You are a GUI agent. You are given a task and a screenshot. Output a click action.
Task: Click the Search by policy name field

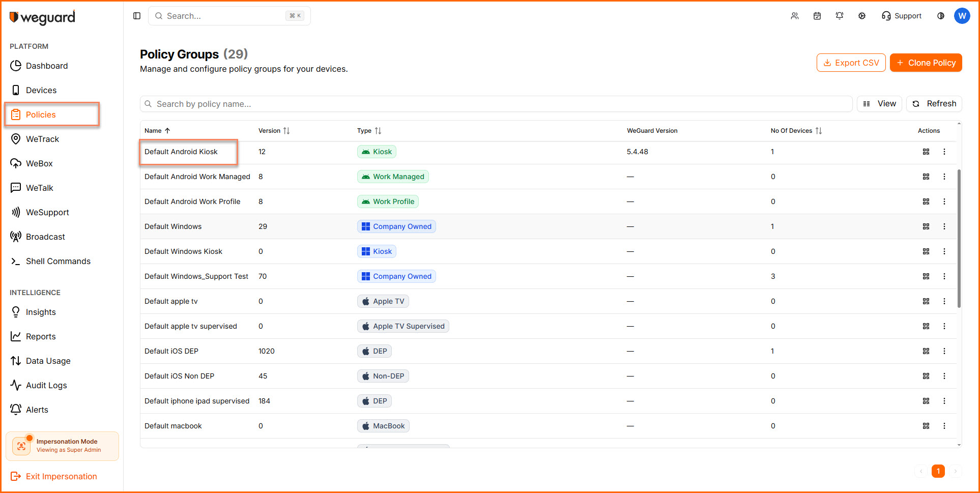click(x=496, y=104)
